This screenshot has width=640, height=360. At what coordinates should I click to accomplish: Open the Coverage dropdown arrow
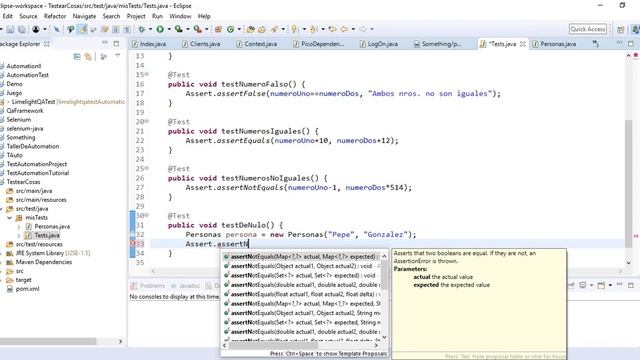[188, 29]
